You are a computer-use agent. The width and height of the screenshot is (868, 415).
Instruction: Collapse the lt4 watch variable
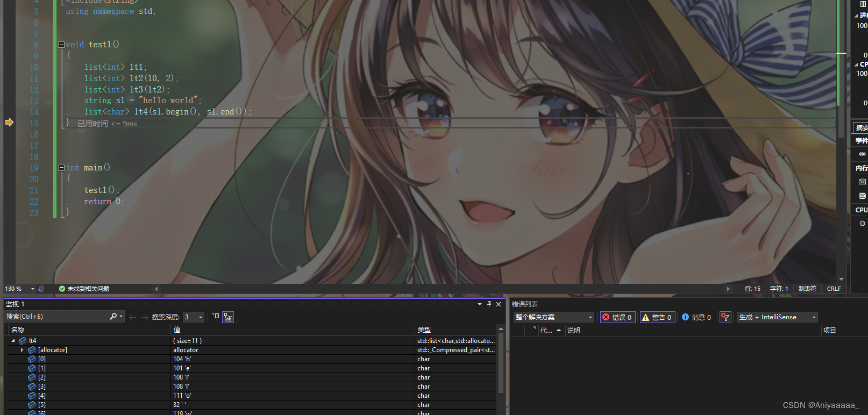(13, 341)
